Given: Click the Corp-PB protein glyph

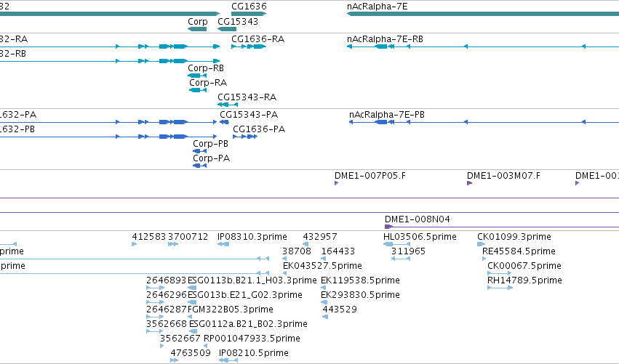Looking at the screenshot, I should pyautogui.click(x=199, y=151).
